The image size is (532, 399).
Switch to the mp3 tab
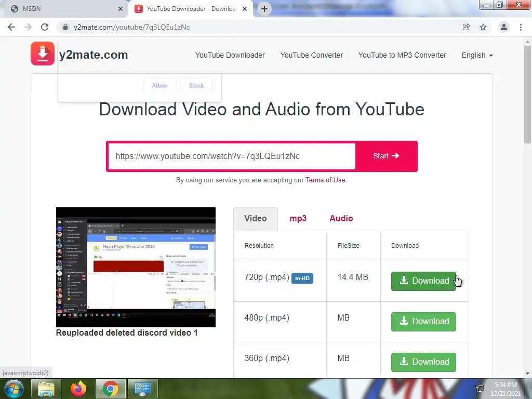[x=298, y=219]
